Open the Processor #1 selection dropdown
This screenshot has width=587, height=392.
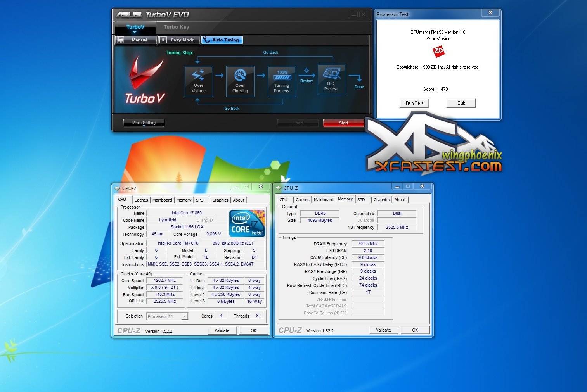pyautogui.click(x=185, y=316)
